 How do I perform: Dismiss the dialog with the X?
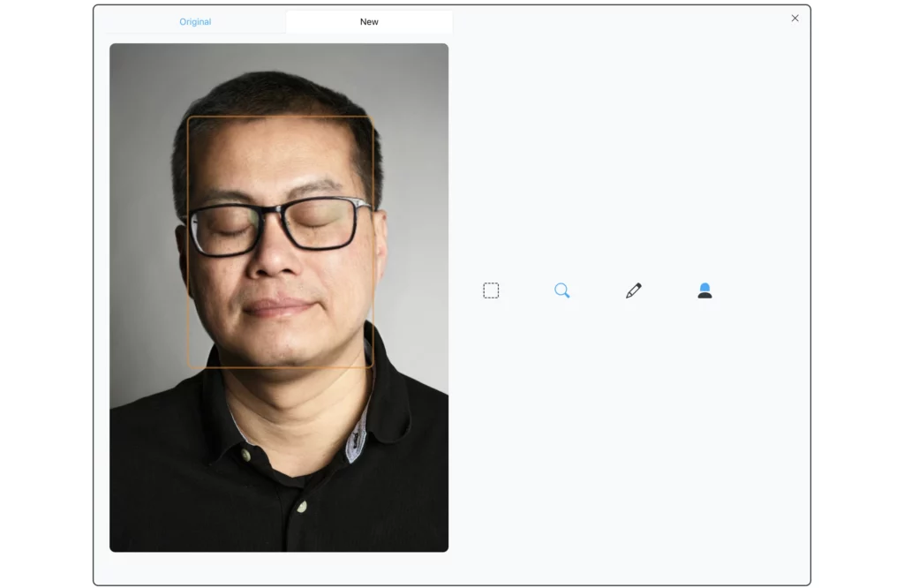[x=795, y=18]
